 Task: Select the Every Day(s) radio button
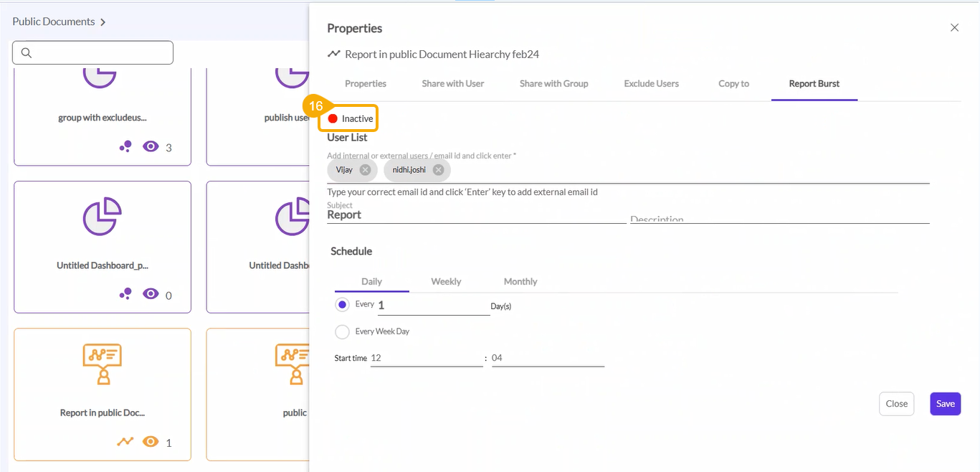pos(342,305)
